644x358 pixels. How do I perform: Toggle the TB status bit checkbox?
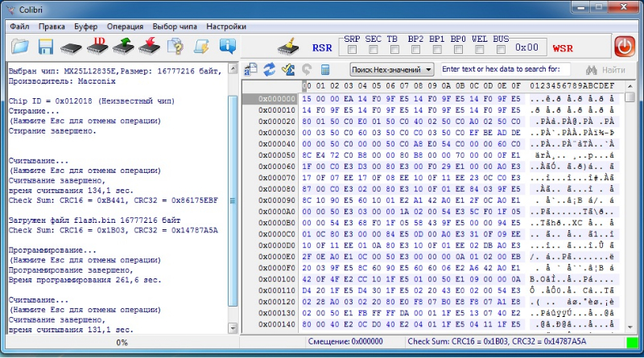tap(394, 50)
